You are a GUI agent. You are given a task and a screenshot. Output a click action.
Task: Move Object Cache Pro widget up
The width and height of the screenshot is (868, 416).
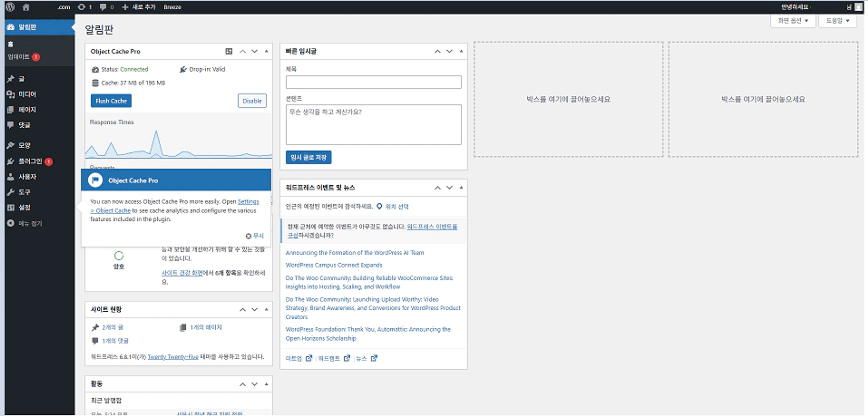tap(243, 51)
